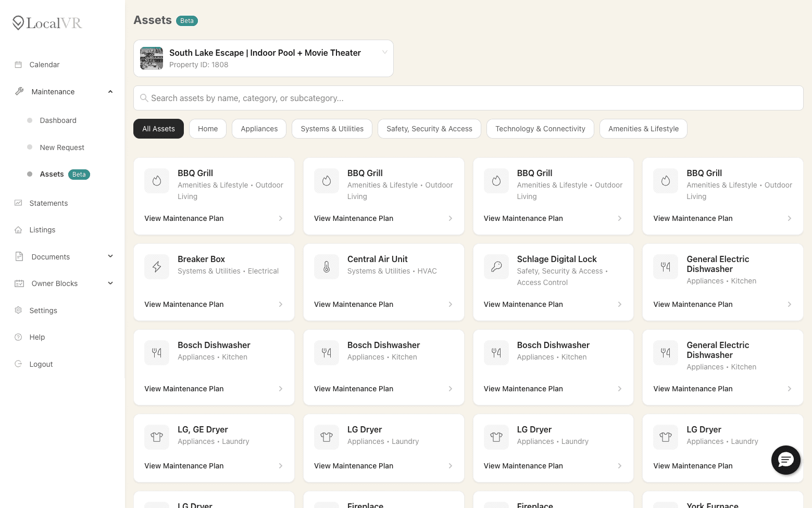Expand the Documents section
Screen dimensions: 812x508
tap(110, 256)
